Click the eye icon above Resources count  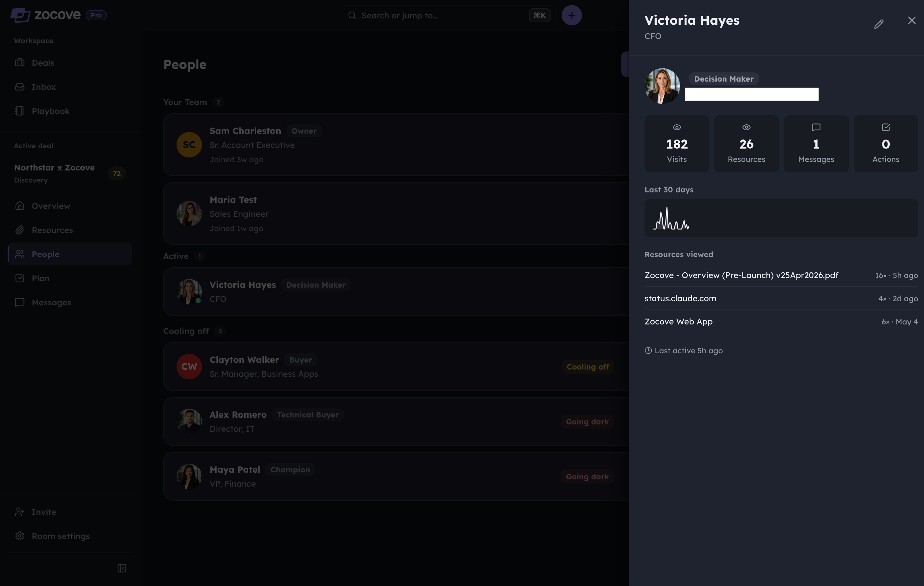(x=746, y=127)
